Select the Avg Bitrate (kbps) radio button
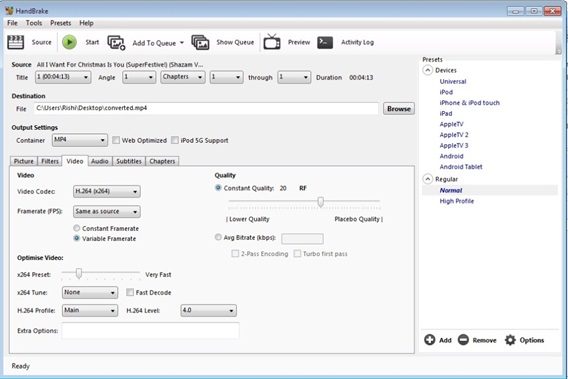 (218, 237)
